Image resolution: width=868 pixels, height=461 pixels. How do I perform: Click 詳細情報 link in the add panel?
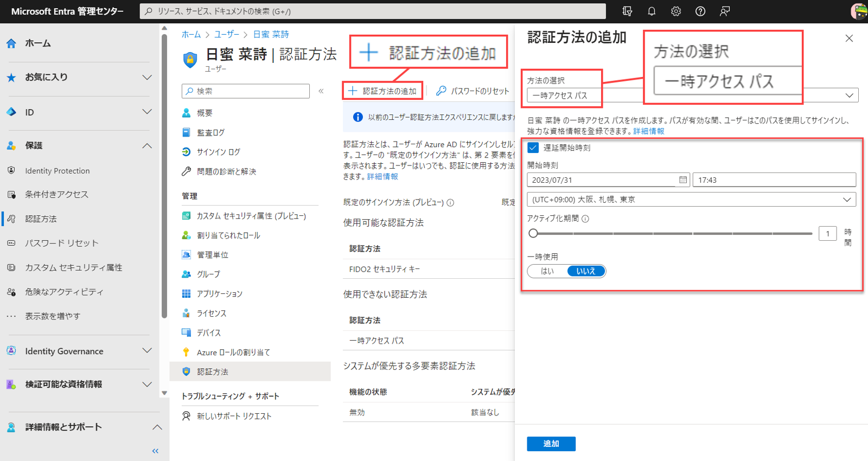[x=649, y=131]
